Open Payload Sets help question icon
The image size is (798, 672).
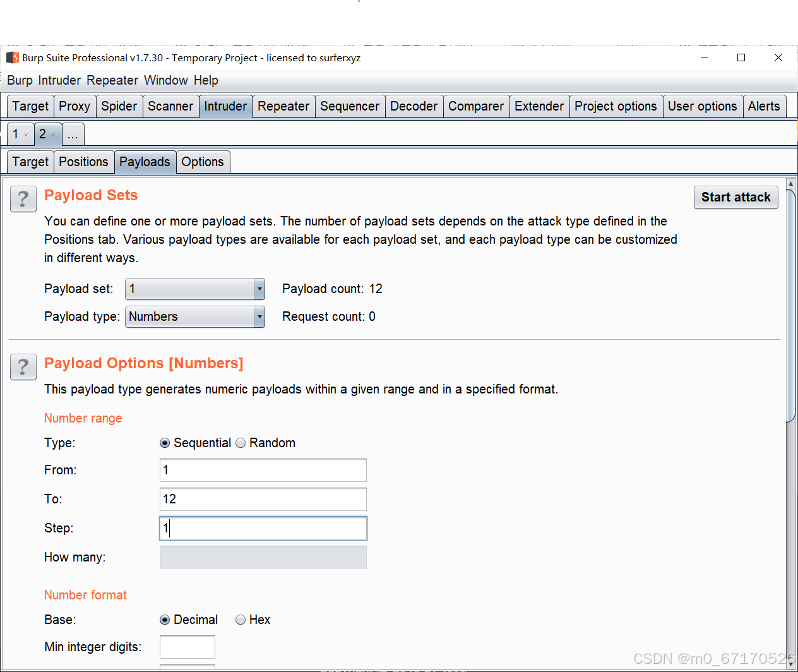click(23, 199)
